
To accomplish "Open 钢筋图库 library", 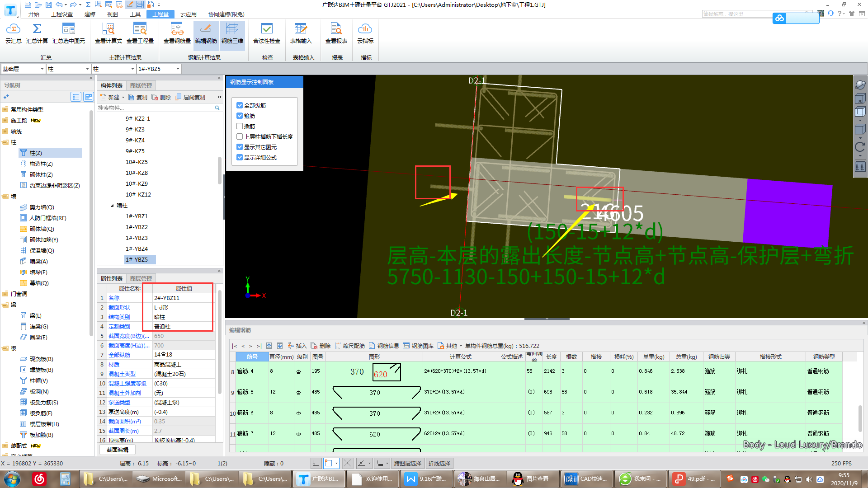I will [418, 346].
